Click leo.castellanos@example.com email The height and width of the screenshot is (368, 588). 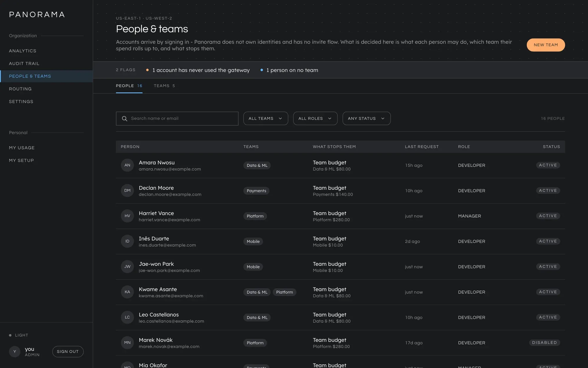pos(171,321)
